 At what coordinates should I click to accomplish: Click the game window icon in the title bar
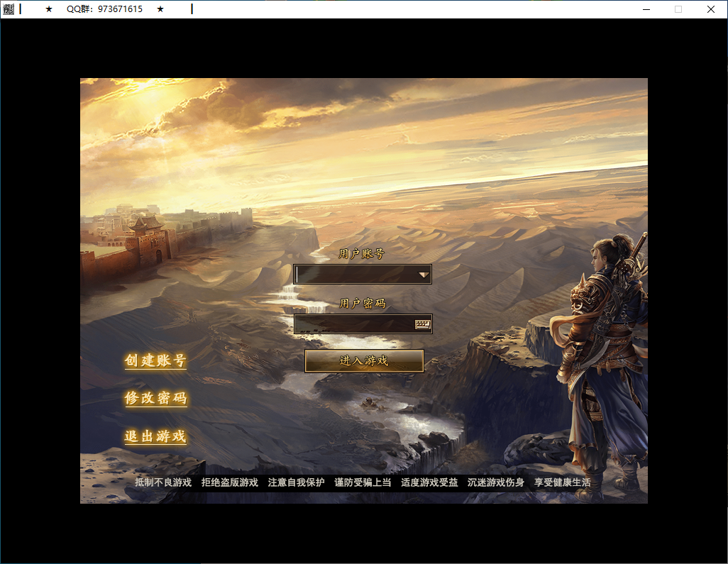9,9
